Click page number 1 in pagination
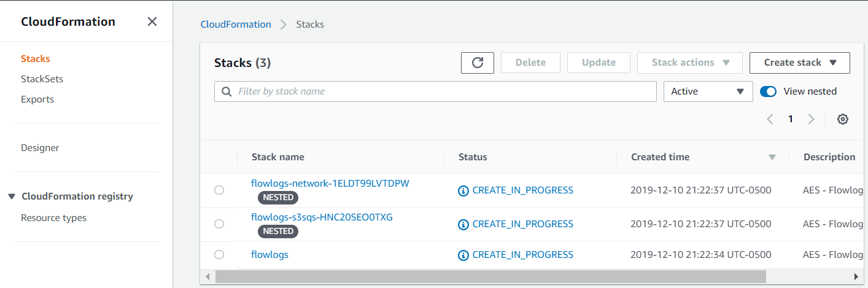The width and height of the screenshot is (868, 288). click(791, 119)
